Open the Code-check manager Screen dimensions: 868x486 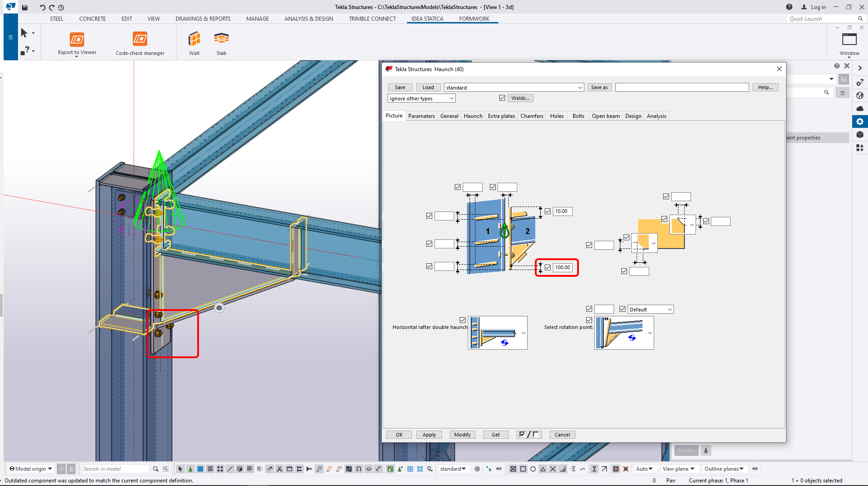pyautogui.click(x=140, y=40)
